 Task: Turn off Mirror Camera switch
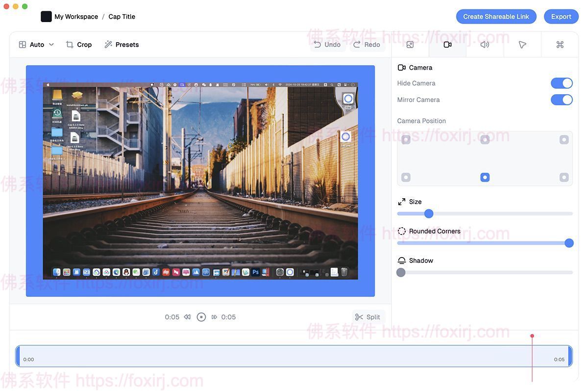[562, 100]
